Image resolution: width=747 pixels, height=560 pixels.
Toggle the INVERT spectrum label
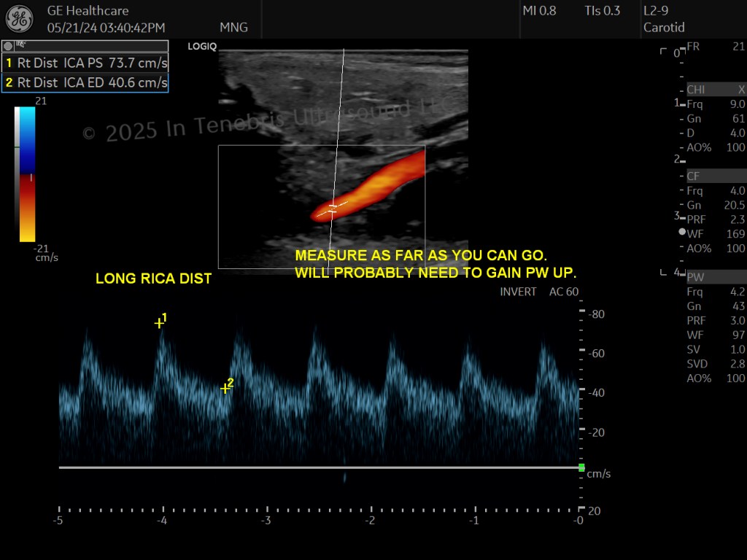pos(518,292)
